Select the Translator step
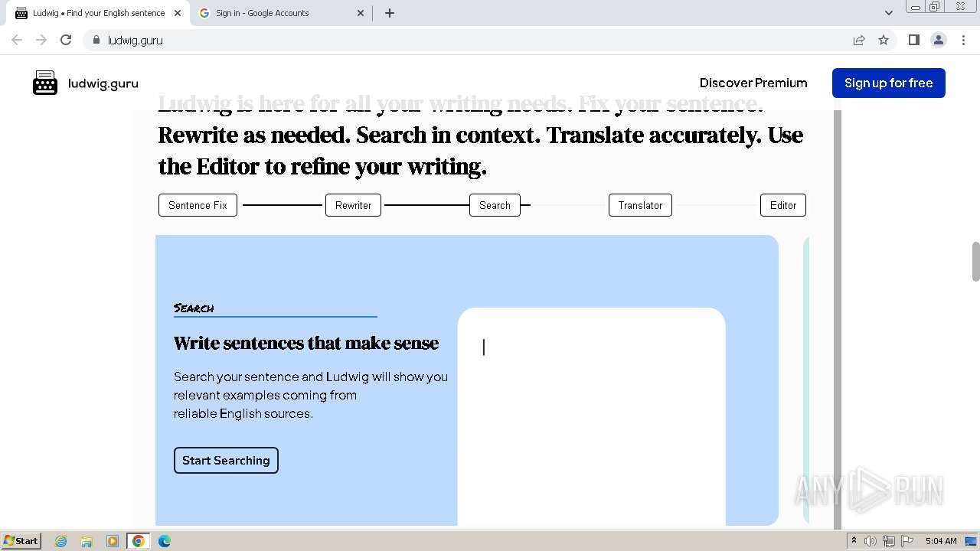This screenshot has height=551, width=980. click(x=640, y=205)
